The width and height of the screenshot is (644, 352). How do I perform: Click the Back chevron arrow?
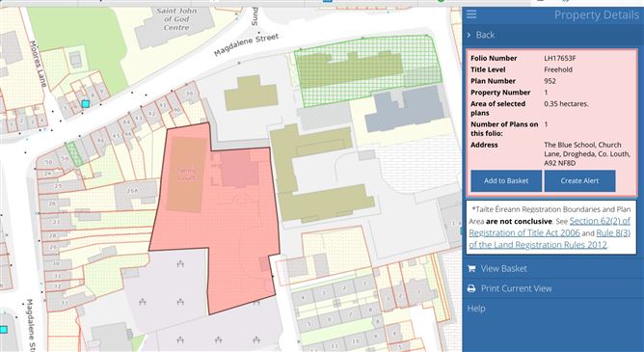coord(470,36)
